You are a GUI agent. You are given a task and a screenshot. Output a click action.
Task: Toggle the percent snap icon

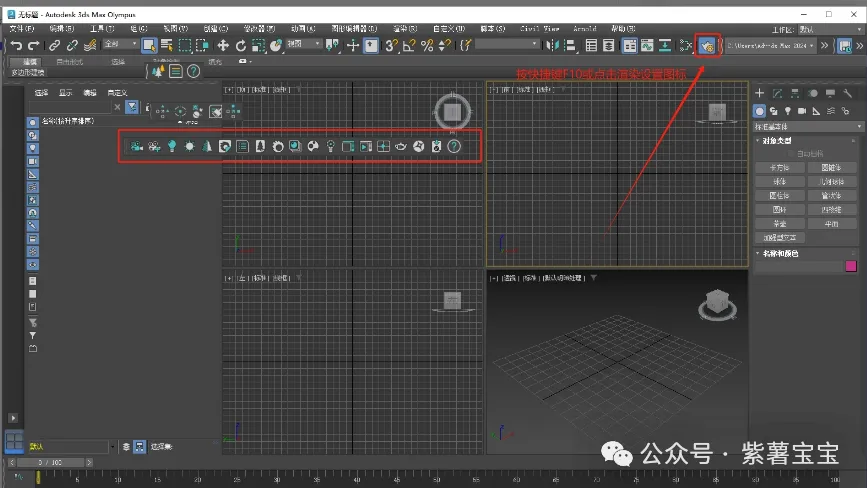427,45
